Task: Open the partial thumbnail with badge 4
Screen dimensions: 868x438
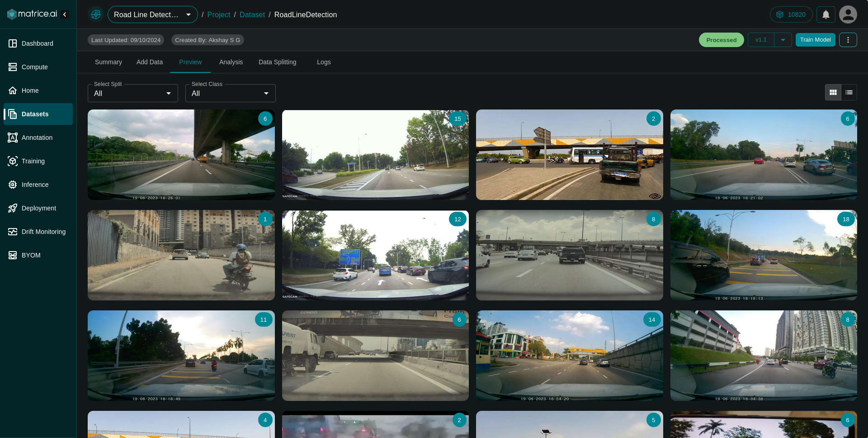Action: pyautogui.click(x=181, y=424)
